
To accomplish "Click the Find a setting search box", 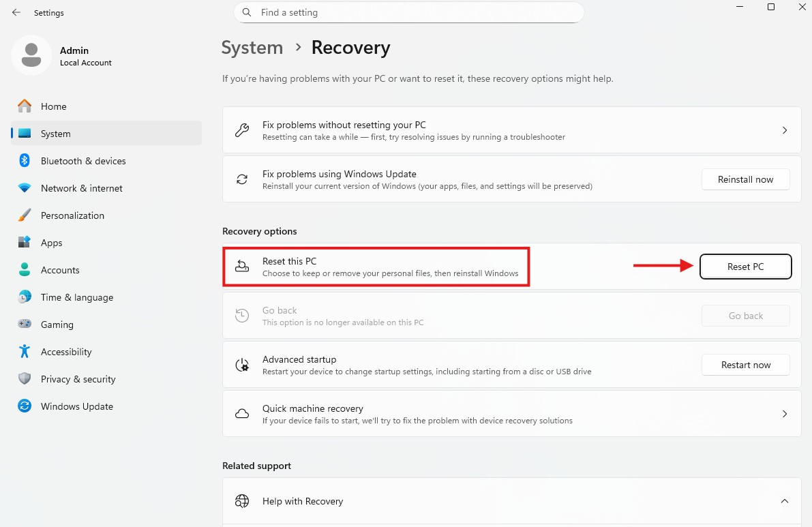I will coord(409,12).
